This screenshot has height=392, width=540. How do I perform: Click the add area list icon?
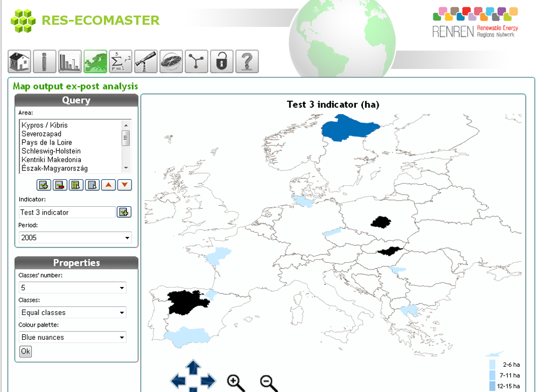44,185
